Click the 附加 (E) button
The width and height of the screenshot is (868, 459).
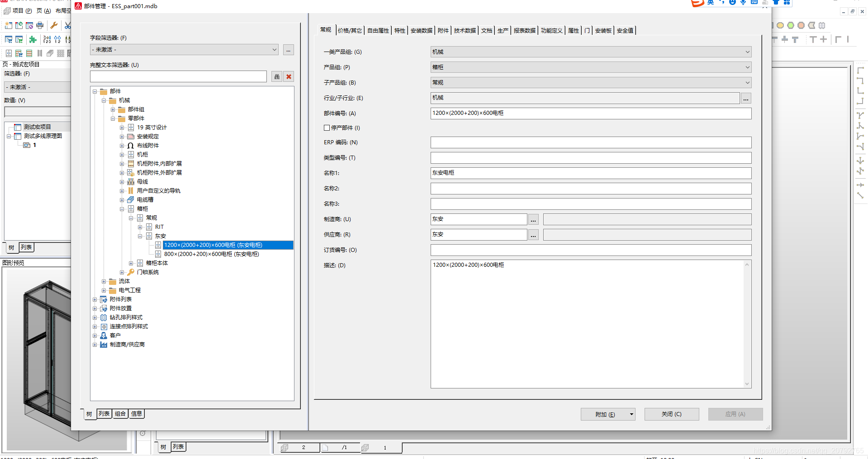coord(605,414)
